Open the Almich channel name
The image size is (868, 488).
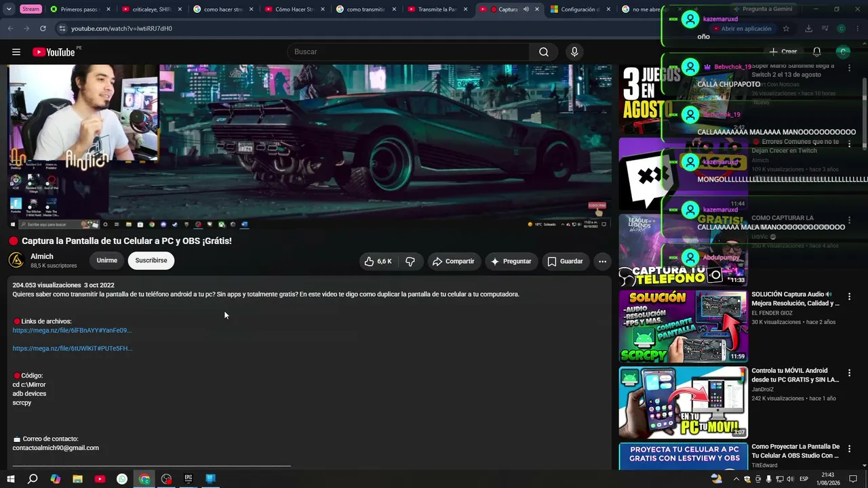(x=42, y=257)
